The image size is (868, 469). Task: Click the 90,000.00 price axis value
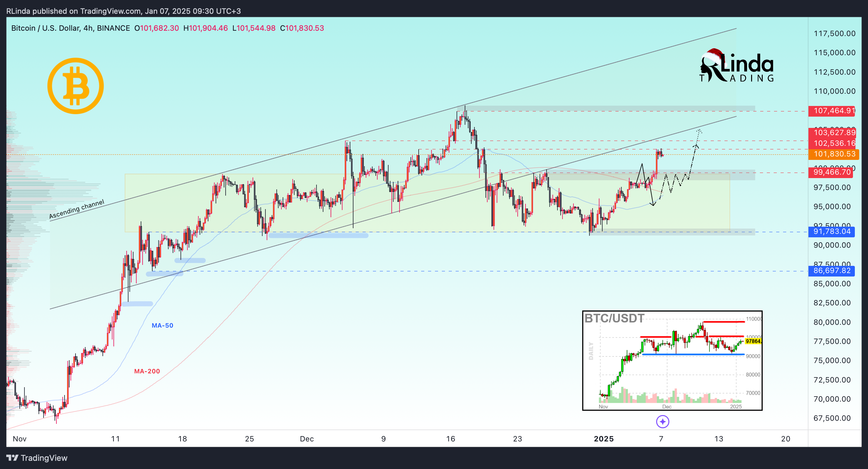(x=832, y=245)
